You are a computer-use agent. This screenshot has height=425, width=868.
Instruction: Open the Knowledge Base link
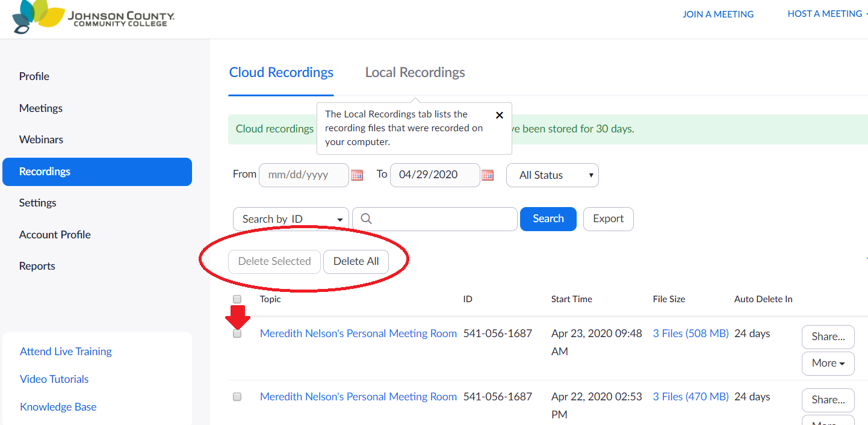coord(58,406)
